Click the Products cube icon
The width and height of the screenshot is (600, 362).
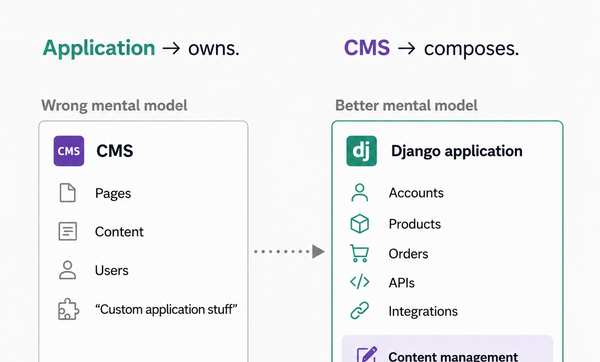[360, 223]
